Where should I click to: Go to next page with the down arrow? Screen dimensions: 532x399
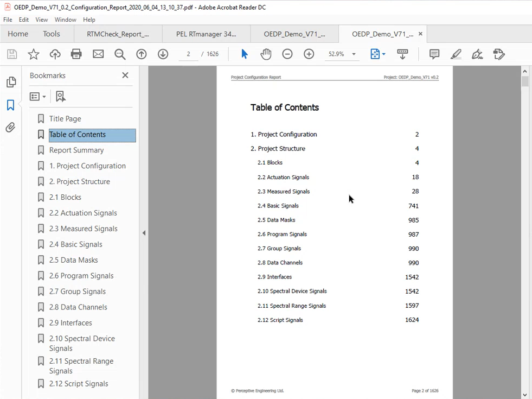(x=163, y=54)
